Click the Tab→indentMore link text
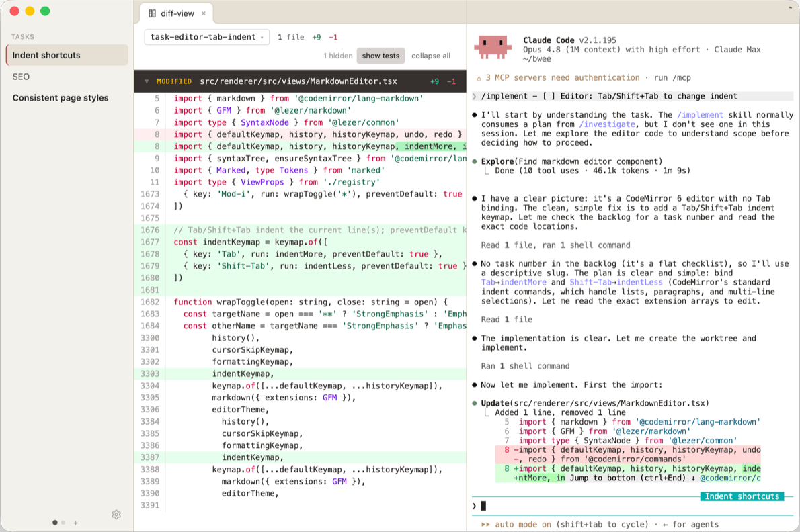Image resolution: width=800 pixels, height=532 pixels. 513,282
